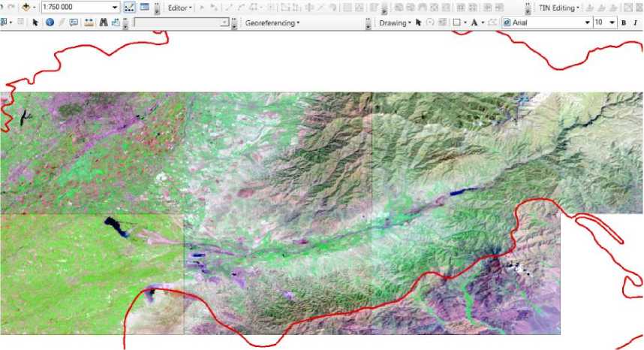Open the map scale 1:750 000 dropdown
This screenshot has height=350, width=644.
point(115,8)
